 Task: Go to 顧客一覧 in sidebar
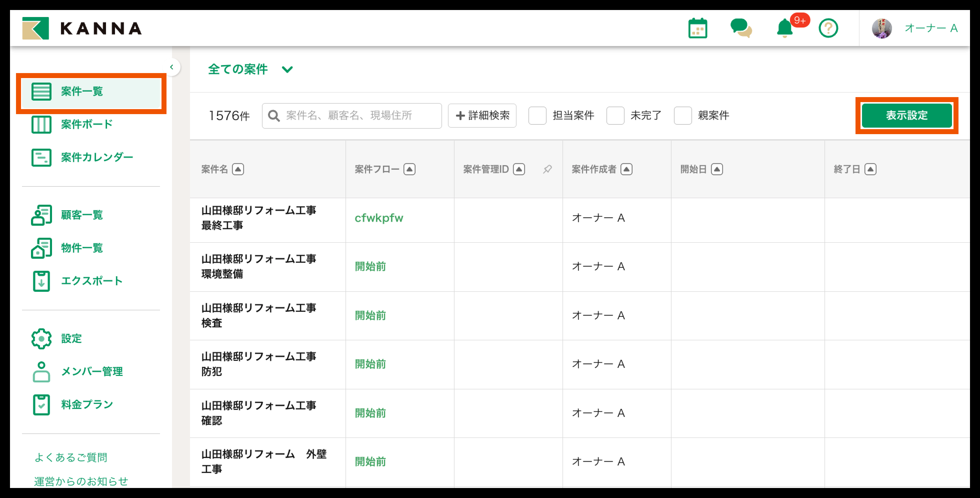(x=82, y=215)
